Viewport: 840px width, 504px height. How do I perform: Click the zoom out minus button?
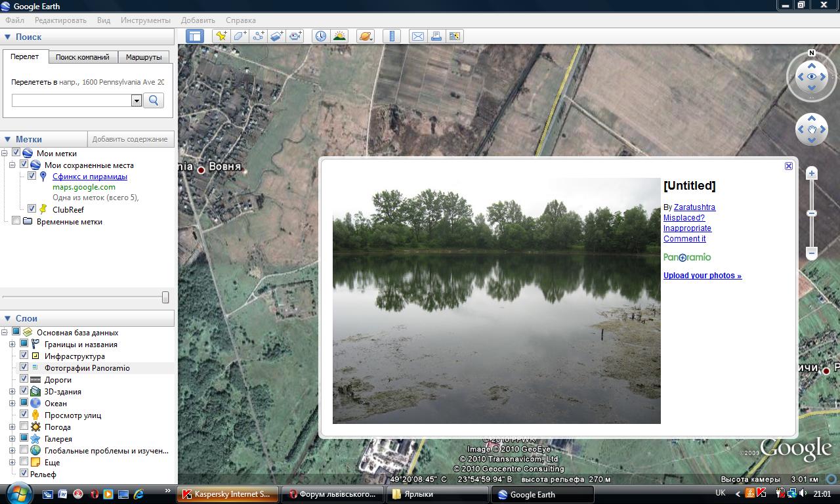pyautogui.click(x=812, y=253)
